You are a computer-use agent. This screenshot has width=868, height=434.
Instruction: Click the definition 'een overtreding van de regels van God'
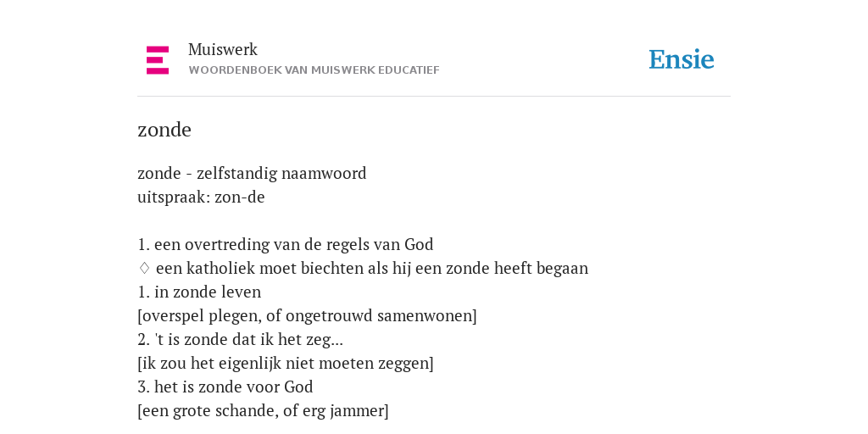(x=293, y=245)
